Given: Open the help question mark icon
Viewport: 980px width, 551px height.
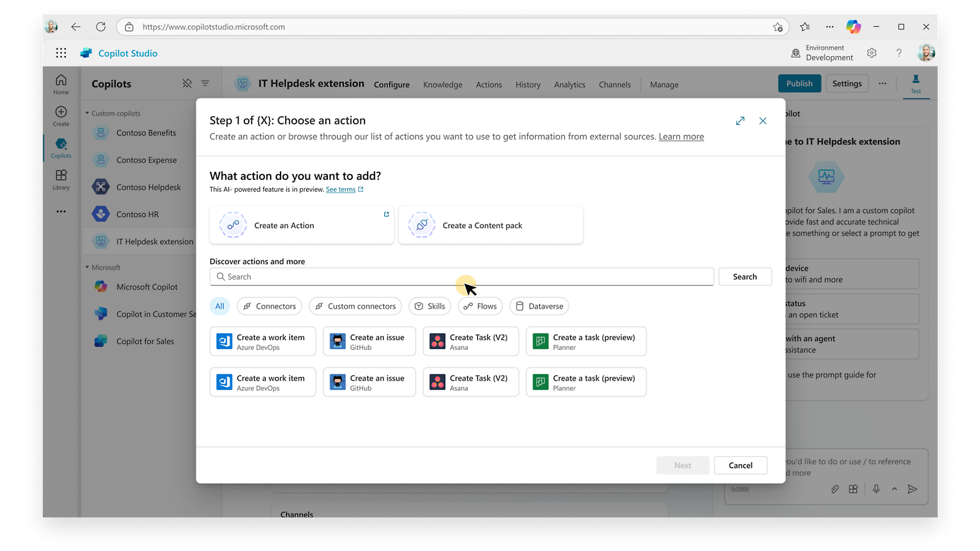Looking at the screenshot, I should [x=899, y=53].
